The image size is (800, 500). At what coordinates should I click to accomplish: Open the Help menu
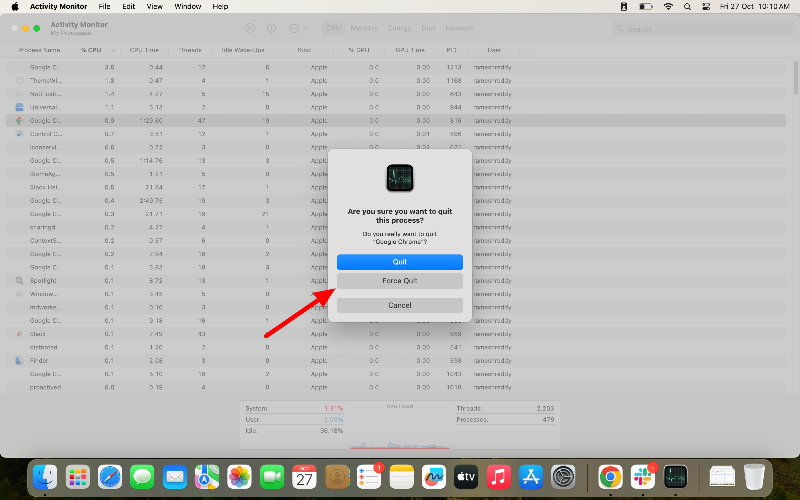(220, 7)
